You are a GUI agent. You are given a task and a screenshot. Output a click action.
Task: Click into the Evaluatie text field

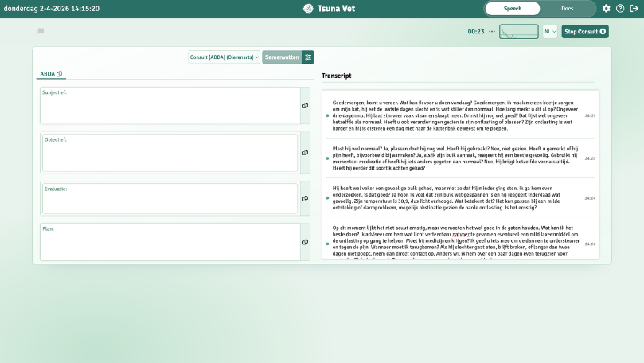[x=169, y=200]
